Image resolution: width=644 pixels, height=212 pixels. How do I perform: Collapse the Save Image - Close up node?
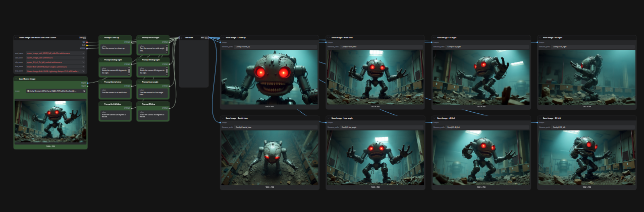click(222, 37)
